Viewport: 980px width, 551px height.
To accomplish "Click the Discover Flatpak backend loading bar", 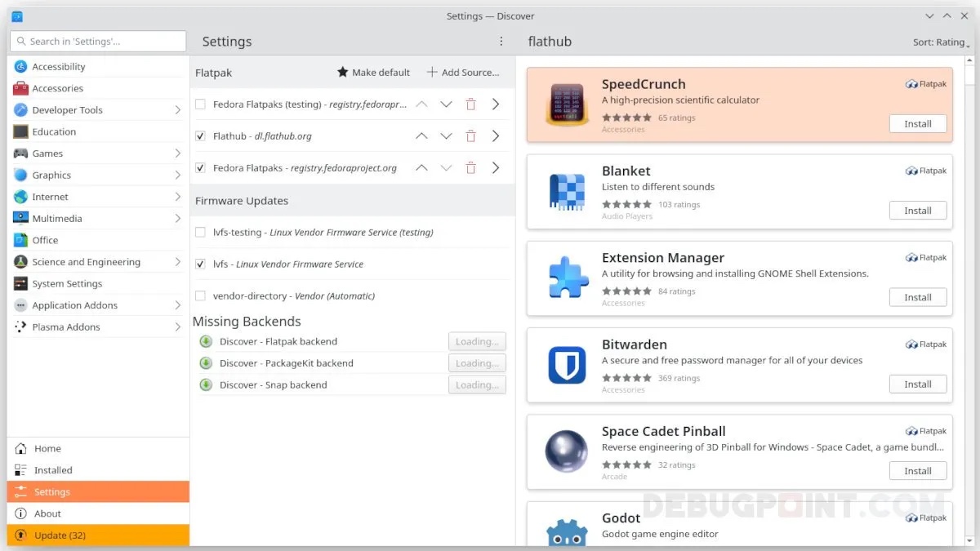I will 477,341.
